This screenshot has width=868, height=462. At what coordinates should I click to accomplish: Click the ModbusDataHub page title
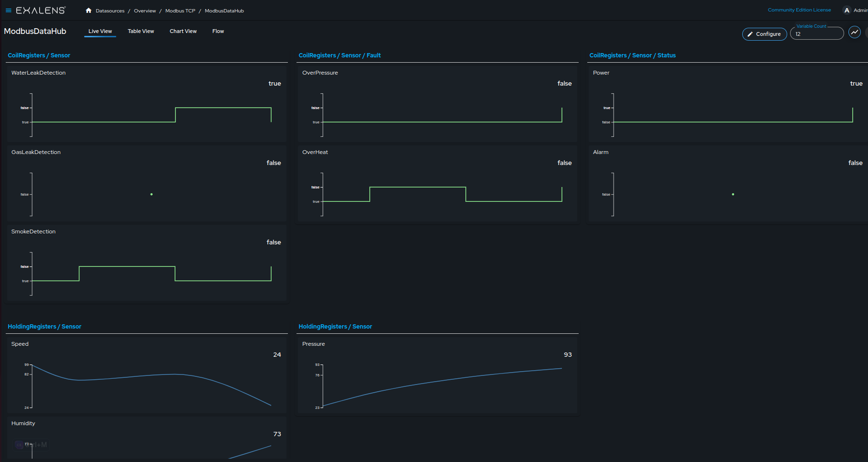35,31
